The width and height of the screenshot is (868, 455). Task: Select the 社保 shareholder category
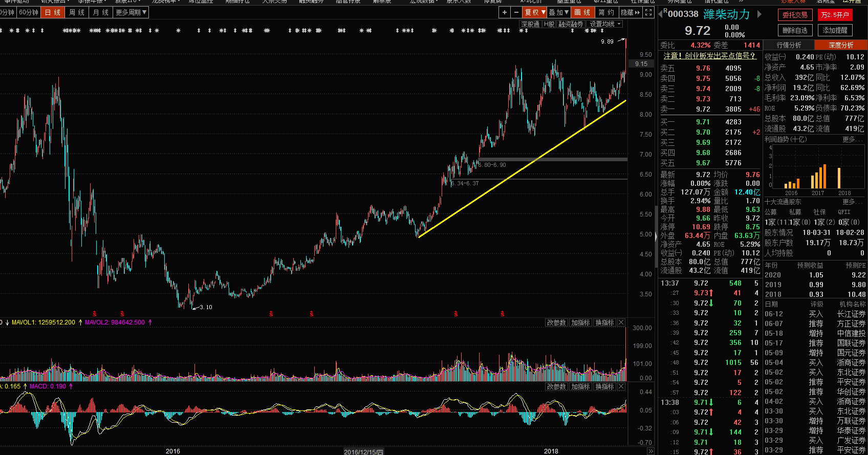pos(819,212)
